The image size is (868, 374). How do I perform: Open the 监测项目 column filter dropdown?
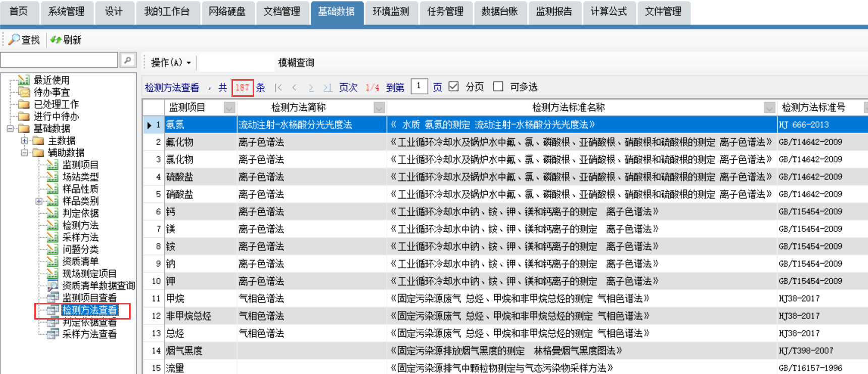pos(229,107)
